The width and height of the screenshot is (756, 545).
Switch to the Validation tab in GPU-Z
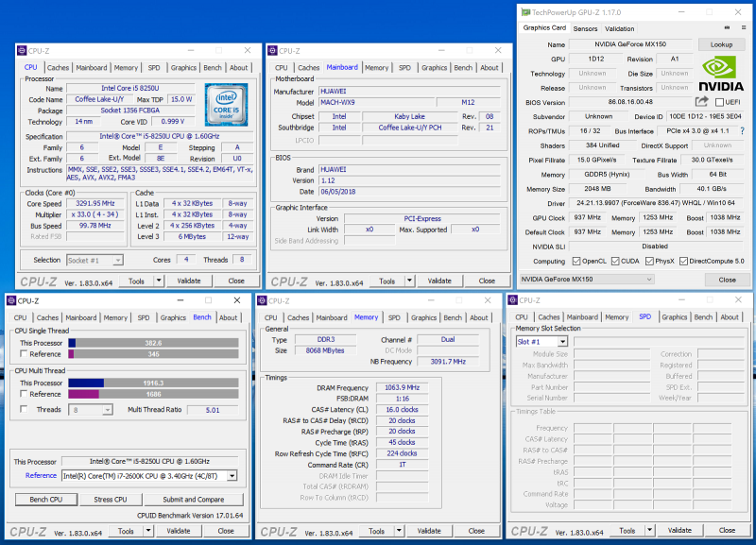coord(620,28)
